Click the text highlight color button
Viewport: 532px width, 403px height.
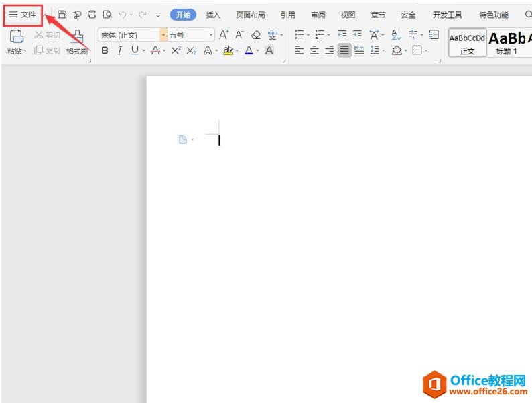tap(228, 50)
